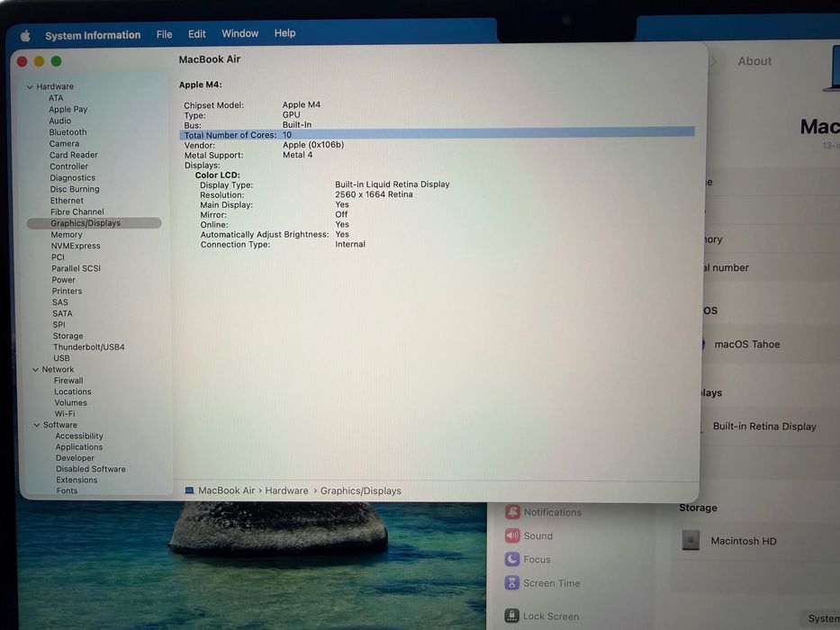This screenshot has height=630, width=840.
Task: Select PCI in the sidebar
Action: click(58, 257)
